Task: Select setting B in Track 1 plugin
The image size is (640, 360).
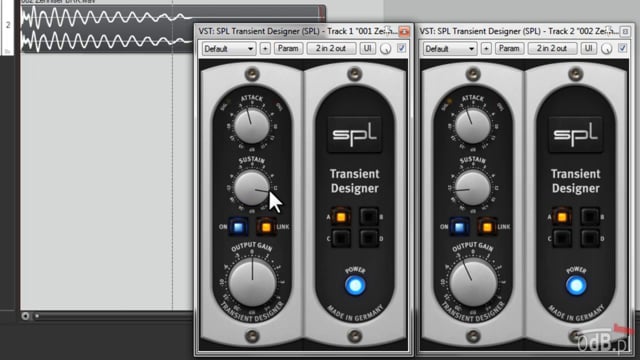Action: coord(369,217)
